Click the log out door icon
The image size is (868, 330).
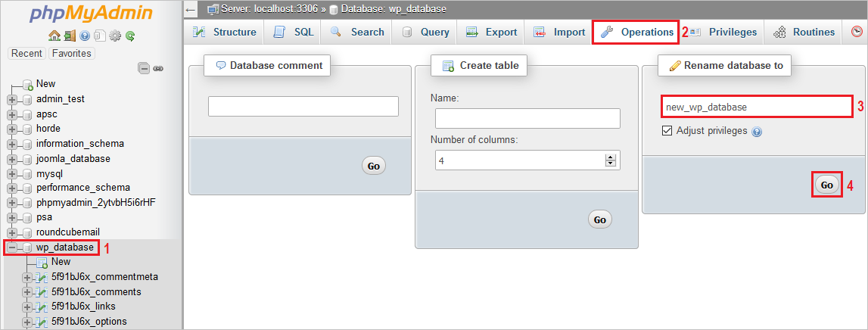coord(69,36)
